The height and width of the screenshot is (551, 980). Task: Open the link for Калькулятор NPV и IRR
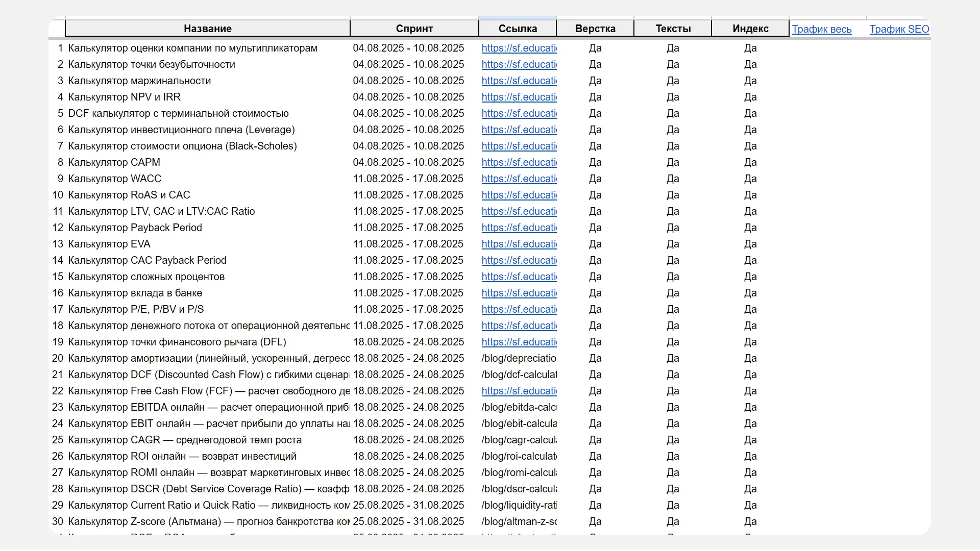click(519, 97)
